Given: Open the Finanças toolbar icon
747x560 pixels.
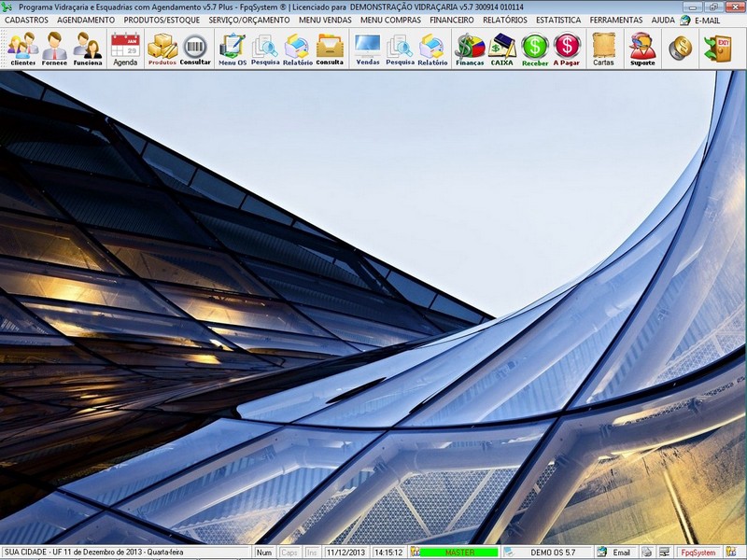Looking at the screenshot, I should (x=470, y=48).
